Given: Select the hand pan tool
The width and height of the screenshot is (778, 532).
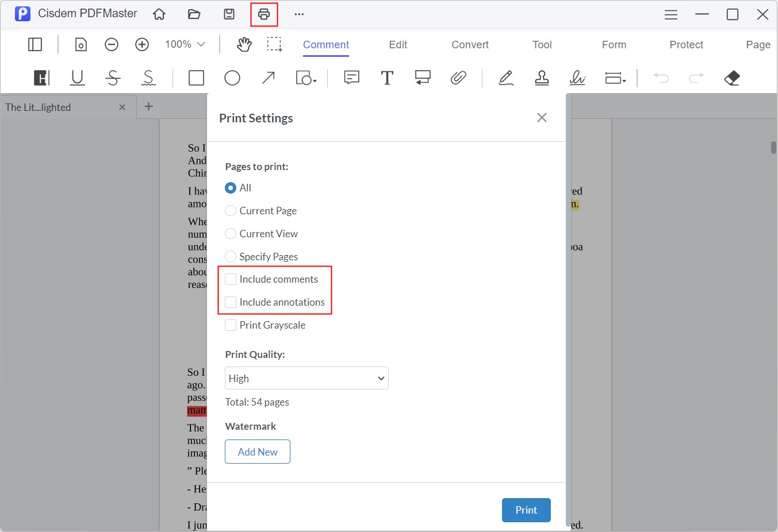Looking at the screenshot, I should 244,44.
